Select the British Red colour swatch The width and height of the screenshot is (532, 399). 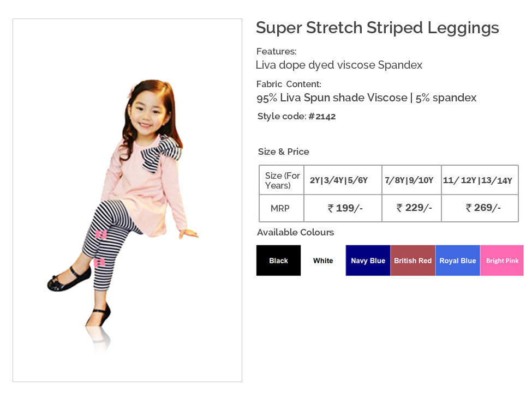pyautogui.click(x=413, y=261)
